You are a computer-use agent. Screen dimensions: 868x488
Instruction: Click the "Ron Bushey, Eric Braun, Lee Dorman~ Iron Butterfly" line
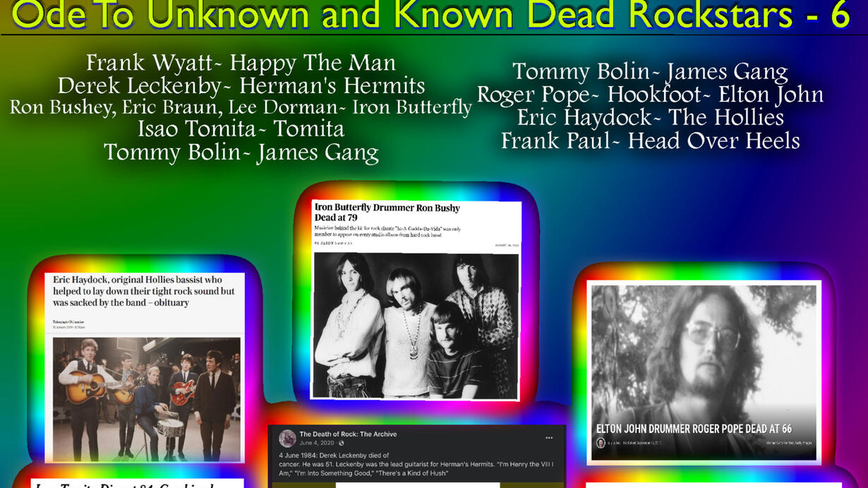[x=241, y=107]
